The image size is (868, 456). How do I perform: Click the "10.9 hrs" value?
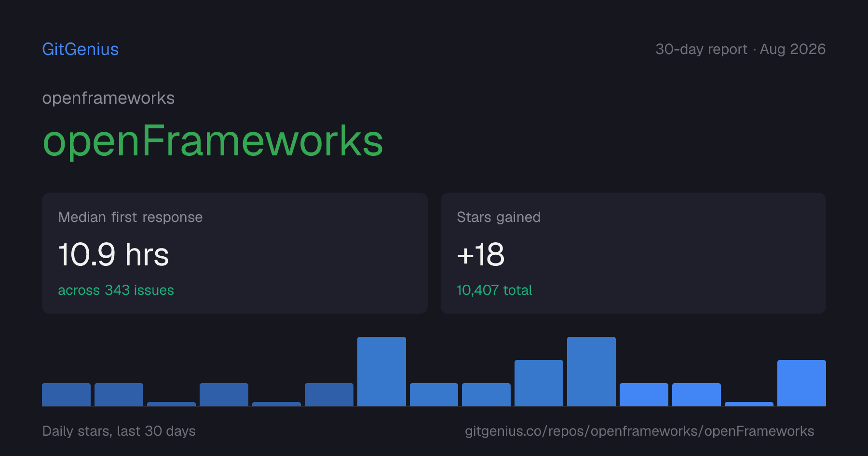[x=113, y=254]
